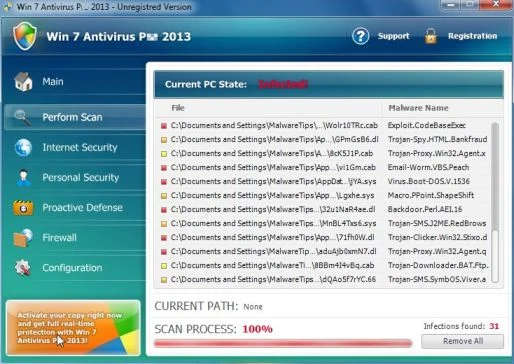Click the person icon beside Personal Security
514x364 pixels.
pos(23,177)
